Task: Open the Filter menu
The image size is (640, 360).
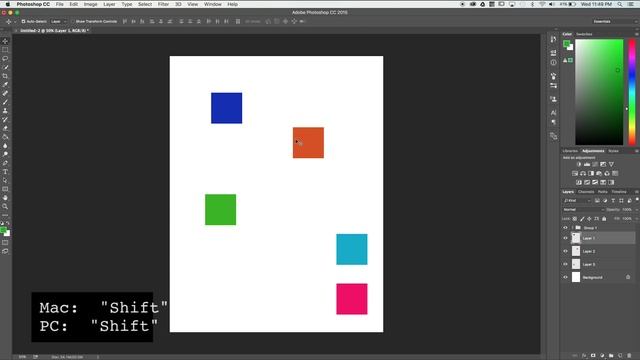Action: 163,4
